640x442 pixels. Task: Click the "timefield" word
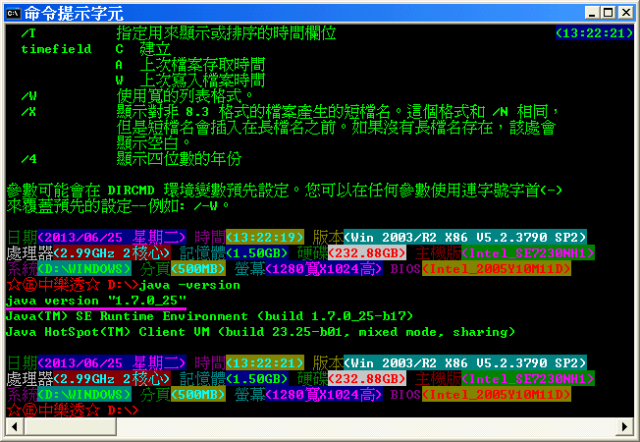pos(56,49)
